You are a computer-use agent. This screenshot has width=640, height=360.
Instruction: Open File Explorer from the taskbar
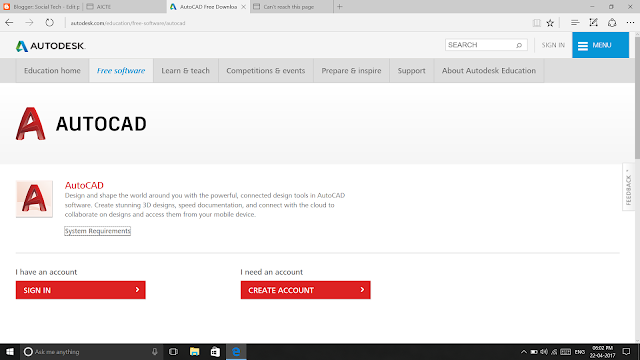tap(194, 351)
